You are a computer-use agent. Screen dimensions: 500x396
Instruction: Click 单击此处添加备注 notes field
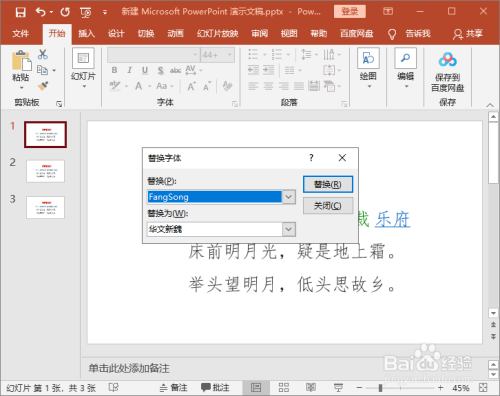[129, 368]
